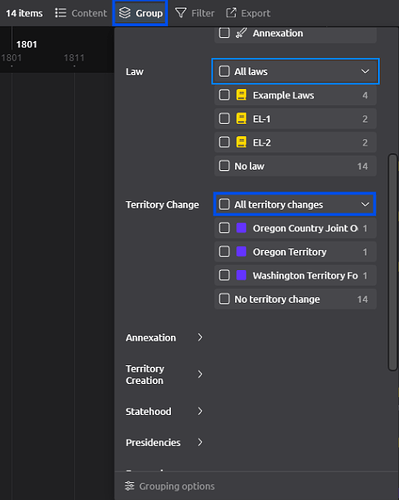This screenshot has width=399, height=500.
Task: Collapse the All territory changes chevron
Action: point(365,204)
